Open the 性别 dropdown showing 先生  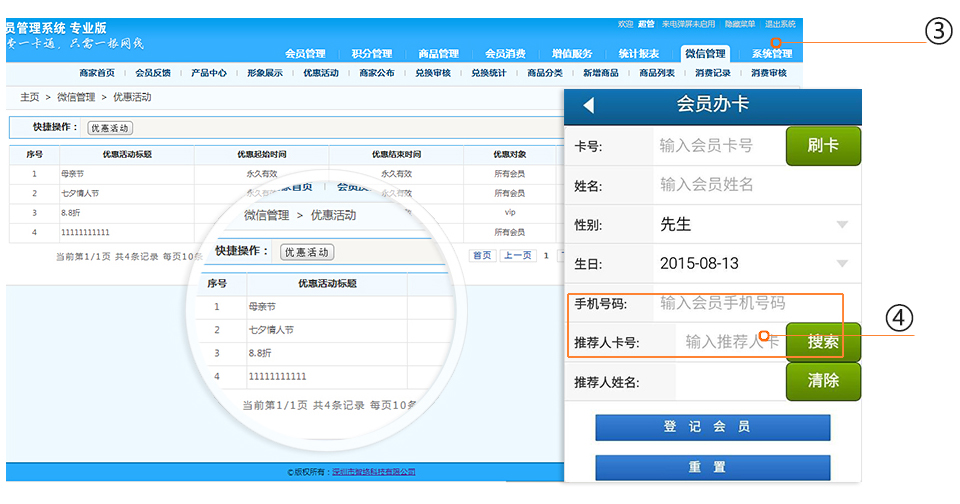757,224
